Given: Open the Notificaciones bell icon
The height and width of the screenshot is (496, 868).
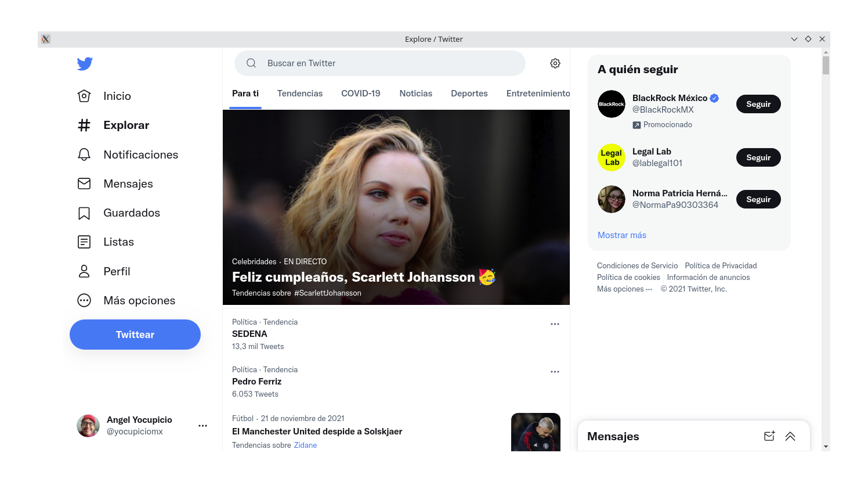Looking at the screenshot, I should 84,154.
